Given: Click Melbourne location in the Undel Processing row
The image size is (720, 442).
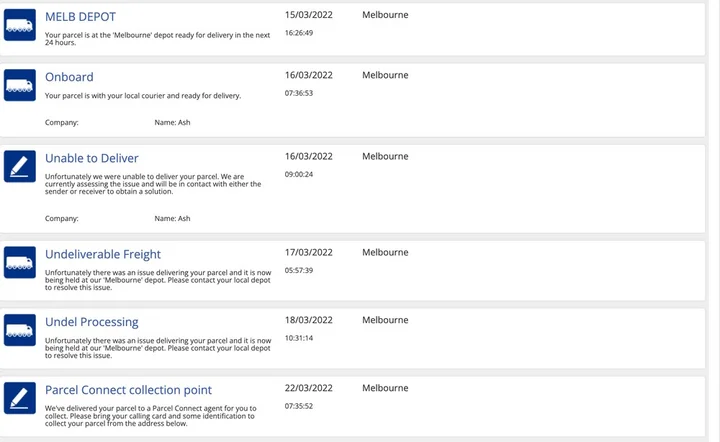Looking at the screenshot, I should [x=385, y=320].
